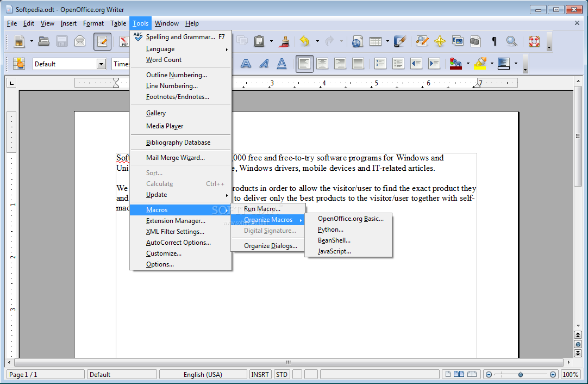Open the Styles and Formatting icon
588x384 pixels.
click(x=19, y=64)
